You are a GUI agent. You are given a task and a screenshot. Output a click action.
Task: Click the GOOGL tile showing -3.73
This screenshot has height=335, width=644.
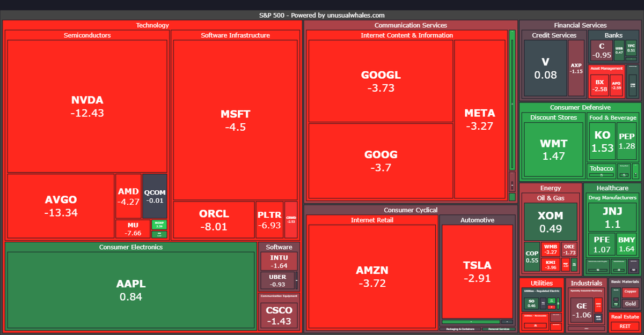[x=381, y=81]
